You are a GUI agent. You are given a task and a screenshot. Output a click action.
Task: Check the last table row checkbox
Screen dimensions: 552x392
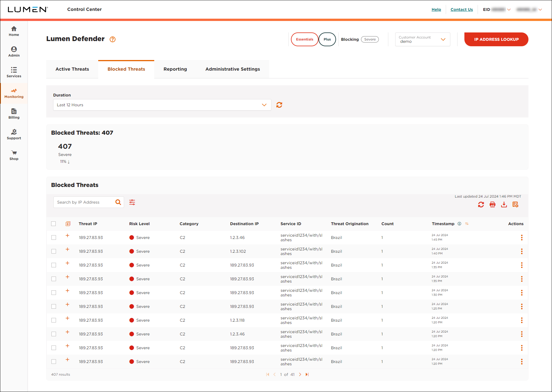point(54,362)
